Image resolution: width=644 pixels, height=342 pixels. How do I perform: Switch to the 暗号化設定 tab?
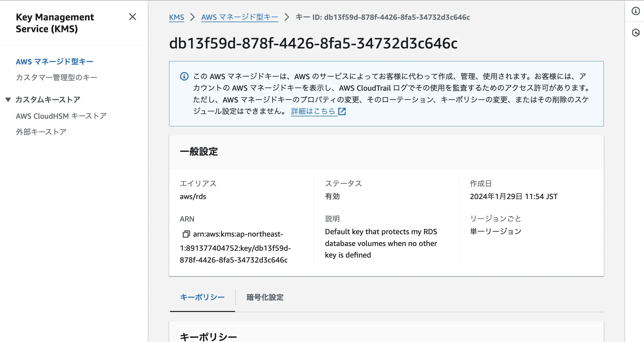[264, 297]
